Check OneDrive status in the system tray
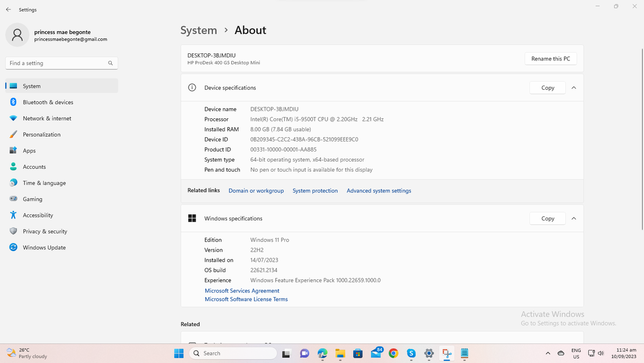This screenshot has height=363, width=644. click(560, 353)
